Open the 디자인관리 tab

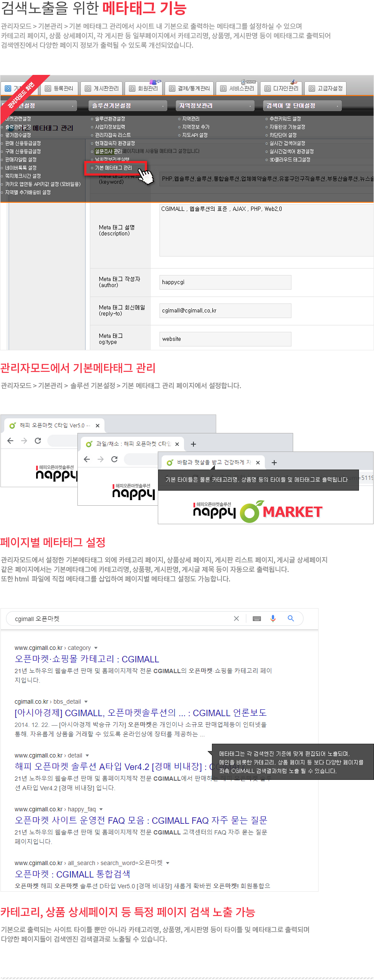tap(281, 88)
